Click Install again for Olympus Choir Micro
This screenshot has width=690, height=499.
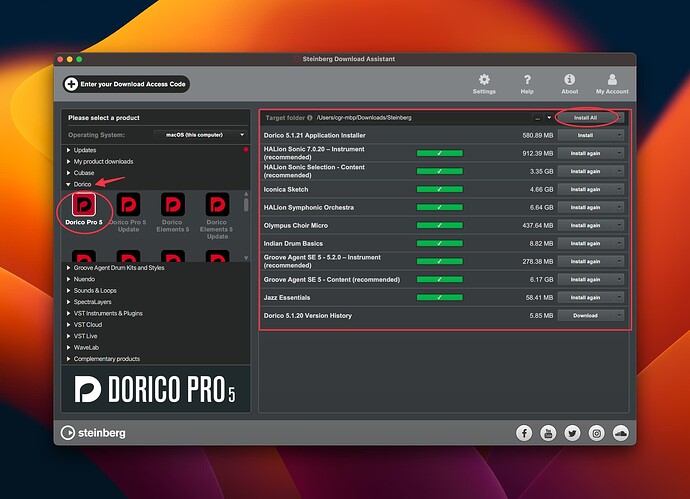(585, 225)
